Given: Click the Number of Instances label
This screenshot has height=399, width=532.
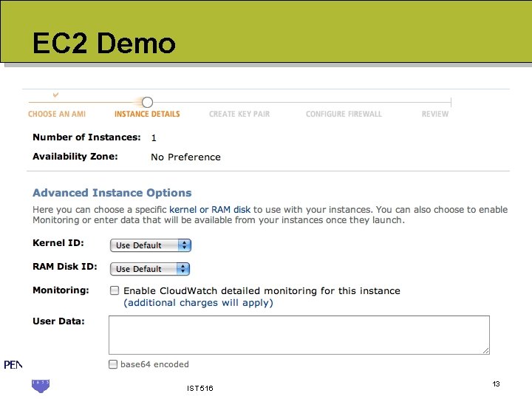Looking at the screenshot, I should pyautogui.click(x=86, y=137).
